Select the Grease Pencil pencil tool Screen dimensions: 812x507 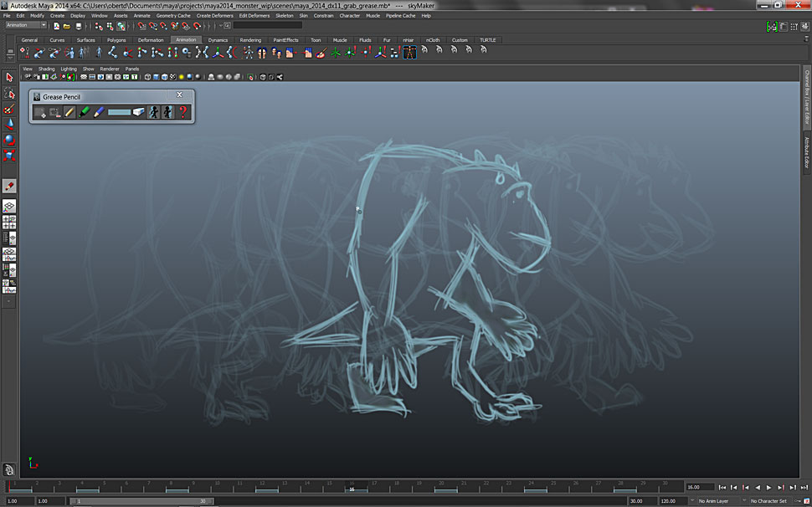70,112
